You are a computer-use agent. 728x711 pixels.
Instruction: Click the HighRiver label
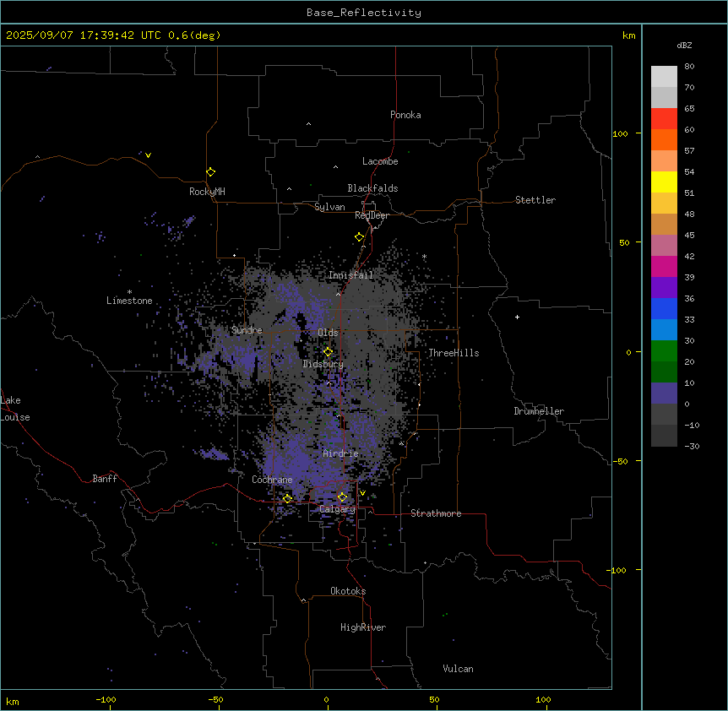(x=363, y=627)
